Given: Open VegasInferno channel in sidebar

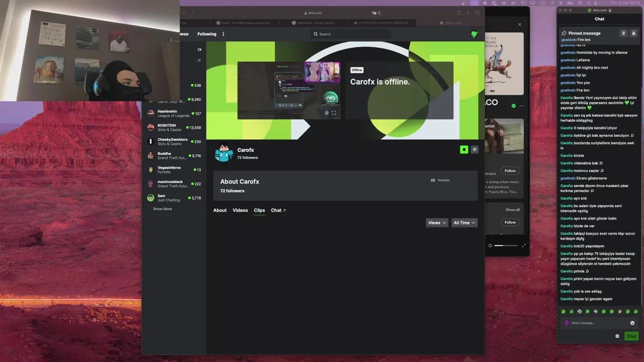Looking at the screenshot, I should click(x=174, y=169).
